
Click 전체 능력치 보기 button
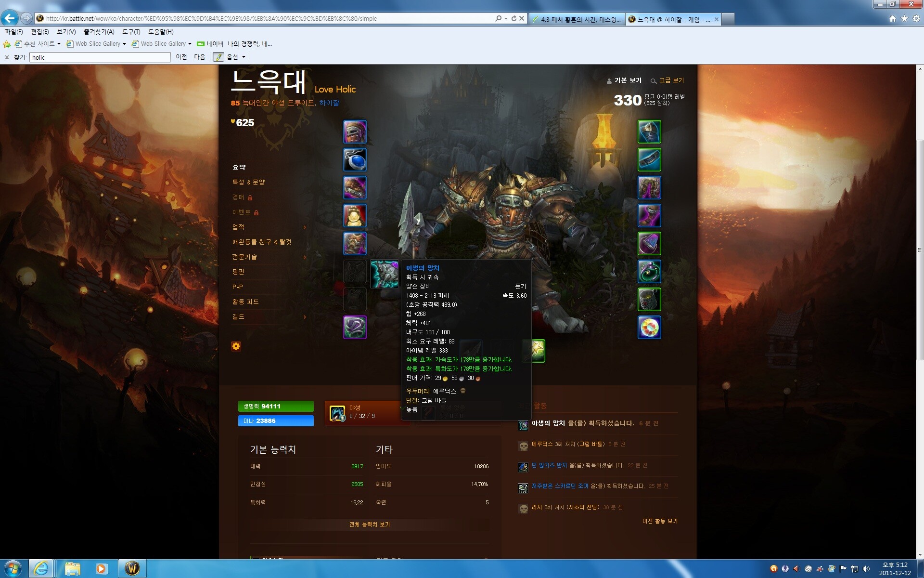click(x=370, y=525)
